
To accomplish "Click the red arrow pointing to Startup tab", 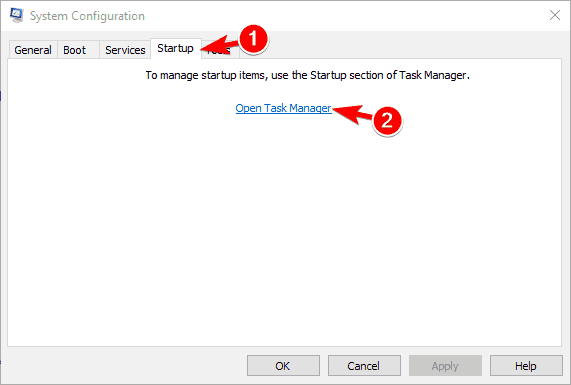I will pos(220,44).
